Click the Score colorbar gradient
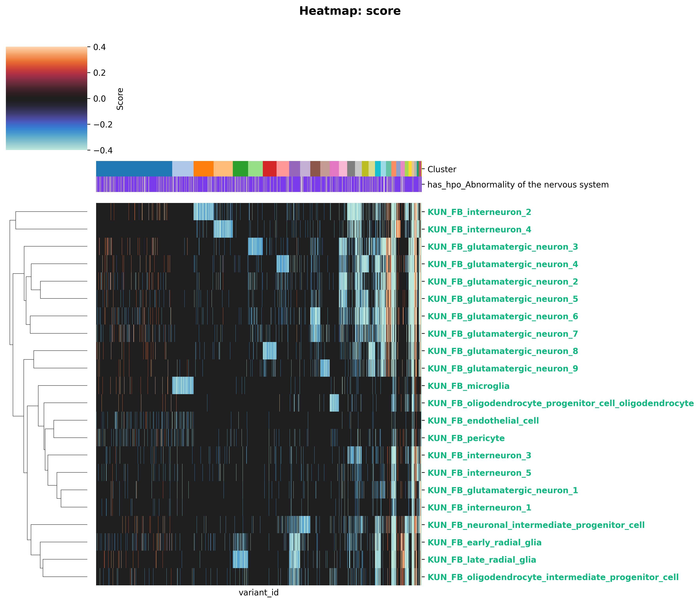Image resolution: width=700 pixels, height=603 pixels. click(46, 98)
